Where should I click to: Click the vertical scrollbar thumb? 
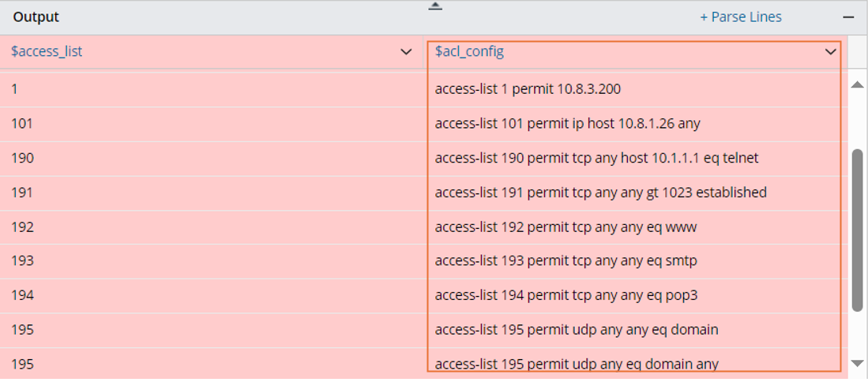(857, 229)
